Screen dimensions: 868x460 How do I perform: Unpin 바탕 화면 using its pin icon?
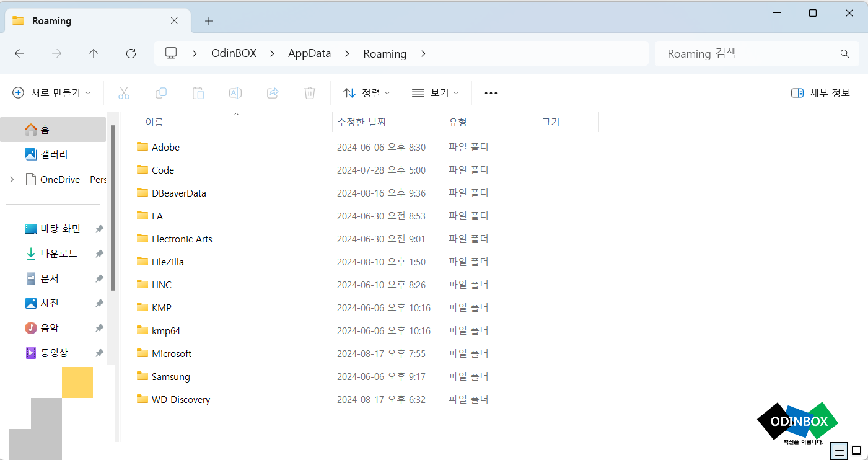[99, 229]
